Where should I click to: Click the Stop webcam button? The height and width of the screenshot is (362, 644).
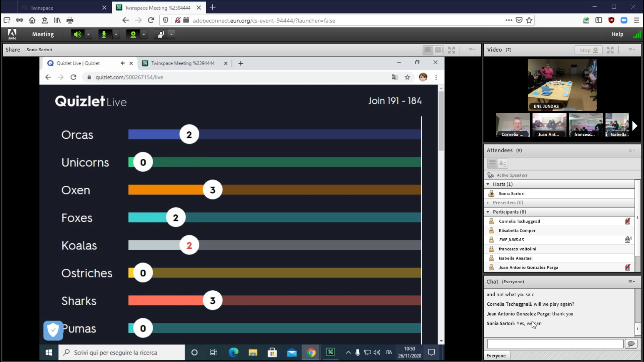[588, 50]
